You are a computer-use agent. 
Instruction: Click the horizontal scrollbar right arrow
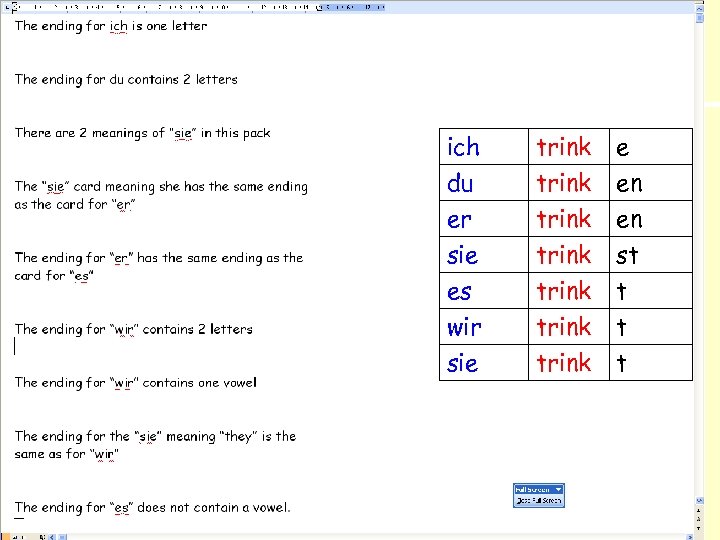tap(690, 537)
